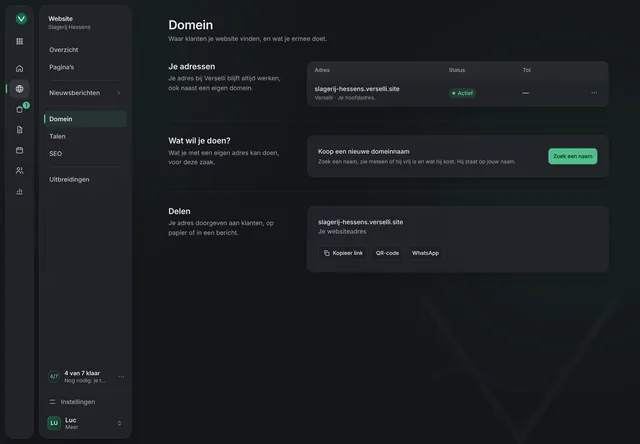Select the website globe icon
This screenshot has width=640, height=444.
[x=20, y=89]
